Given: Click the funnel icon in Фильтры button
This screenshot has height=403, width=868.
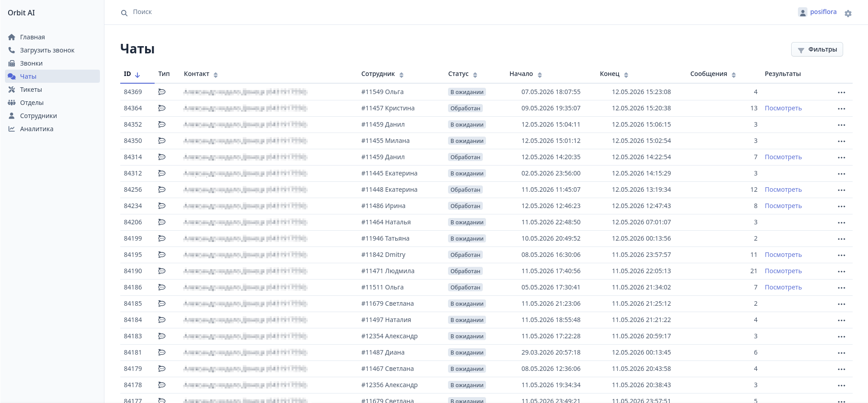Looking at the screenshot, I should click(x=801, y=50).
